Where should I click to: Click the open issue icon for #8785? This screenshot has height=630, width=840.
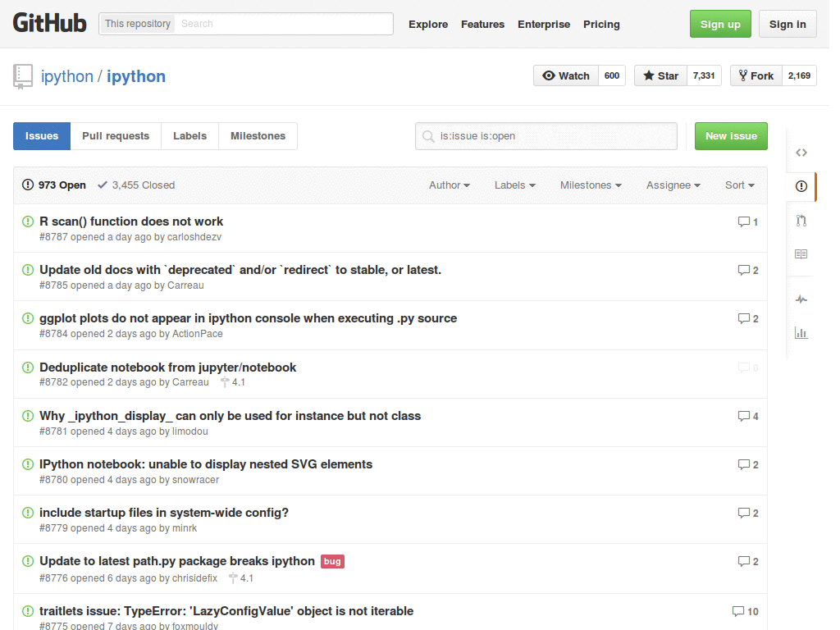(28, 269)
